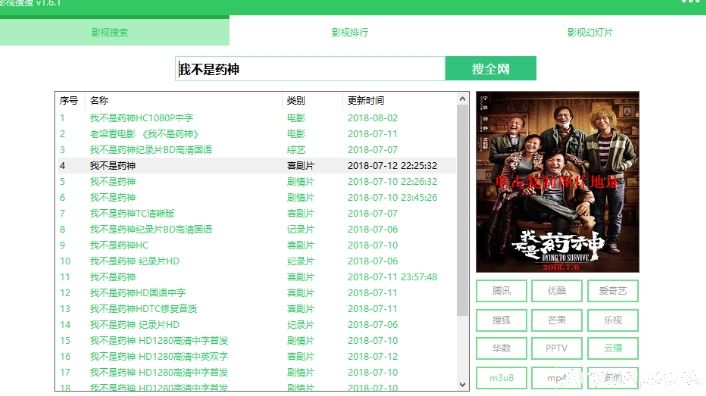Image resolution: width=706 pixels, height=396 pixels.
Task: Select row 10 我不是药神 纪录片HD
Action: (256, 261)
